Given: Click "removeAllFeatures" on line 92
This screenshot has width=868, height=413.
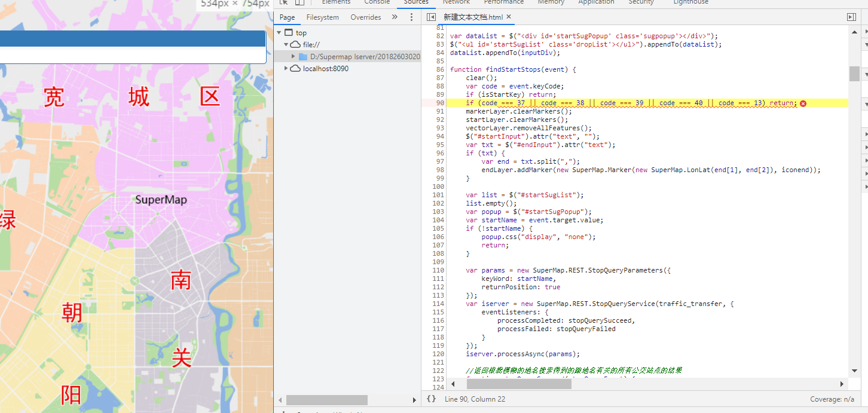Looking at the screenshot, I should pos(549,128).
